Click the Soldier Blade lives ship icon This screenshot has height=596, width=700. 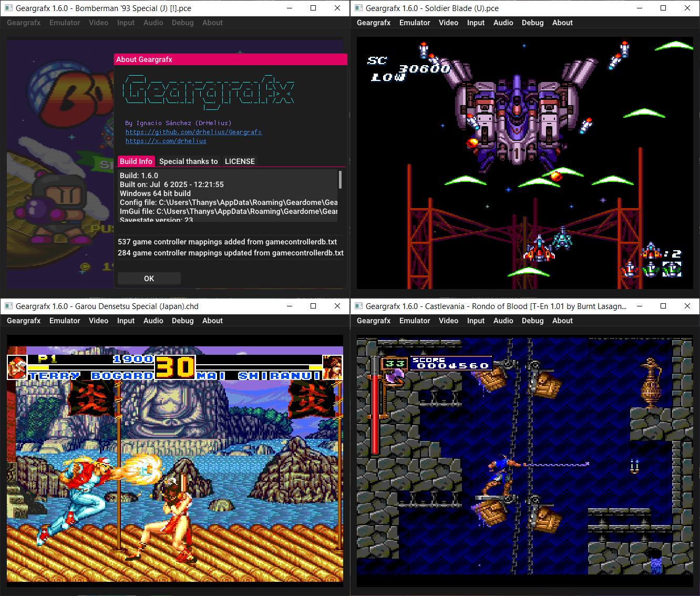[x=651, y=252]
